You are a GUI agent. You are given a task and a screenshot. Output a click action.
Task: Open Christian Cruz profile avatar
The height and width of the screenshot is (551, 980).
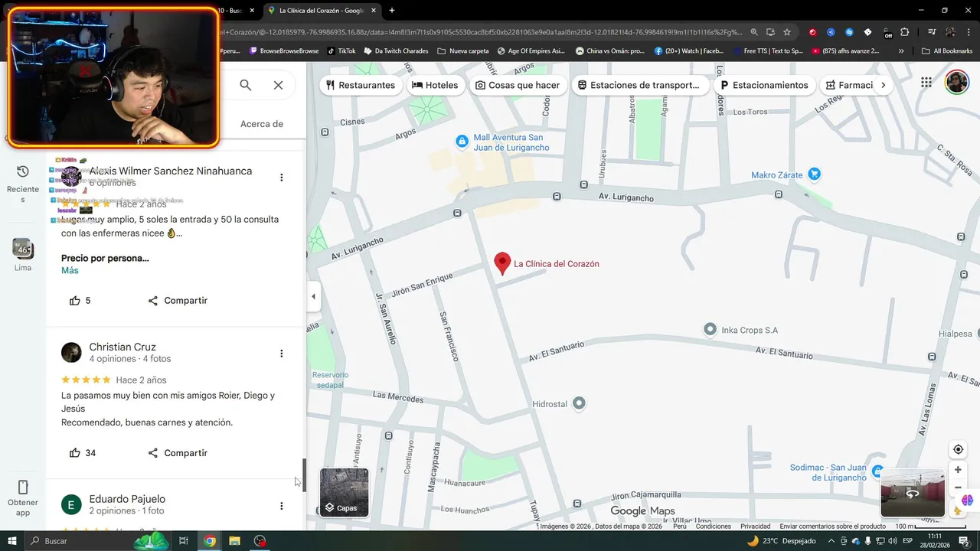tap(71, 352)
